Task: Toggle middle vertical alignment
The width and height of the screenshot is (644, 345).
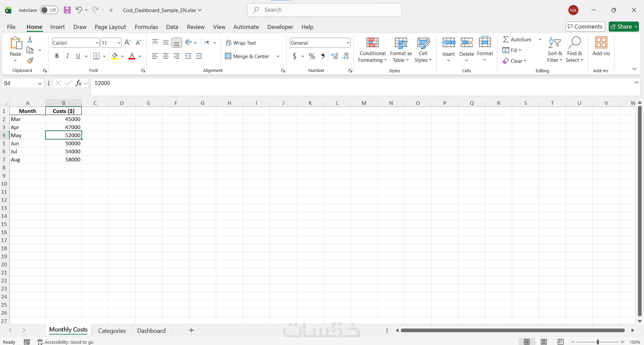Action: 166,42
